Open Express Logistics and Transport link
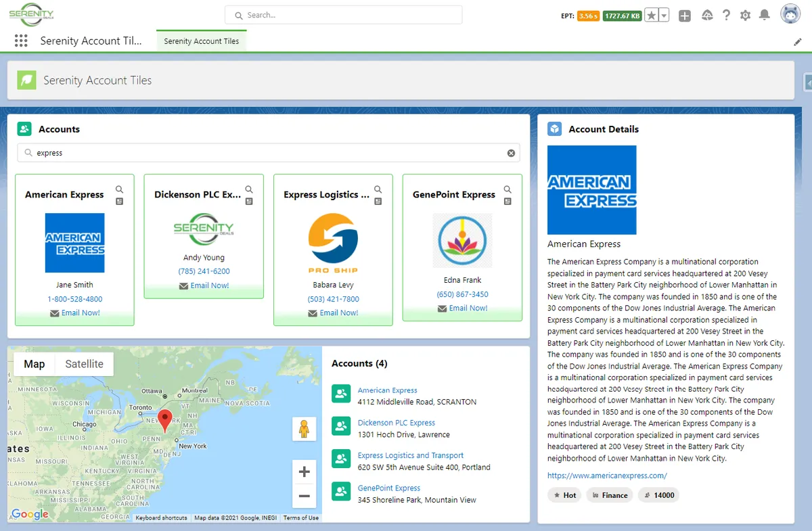The height and width of the screenshot is (531, 812). pyautogui.click(x=411, y=455)
